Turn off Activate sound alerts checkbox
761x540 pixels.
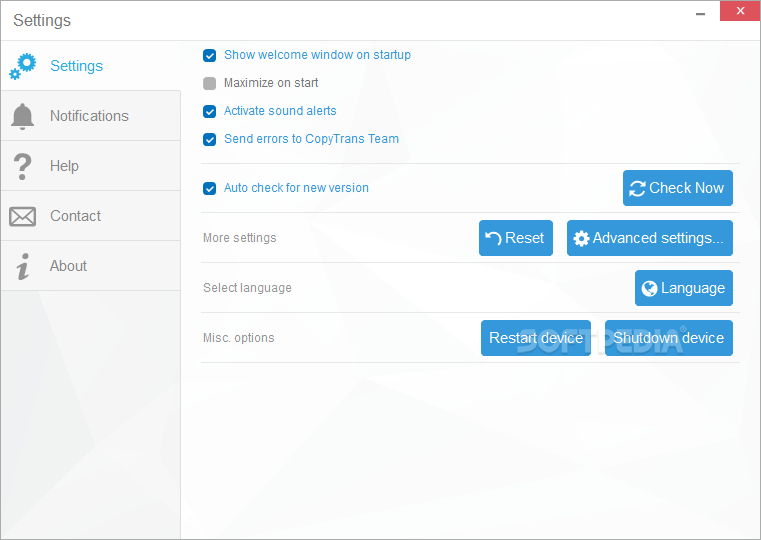[x=210, y=112]
